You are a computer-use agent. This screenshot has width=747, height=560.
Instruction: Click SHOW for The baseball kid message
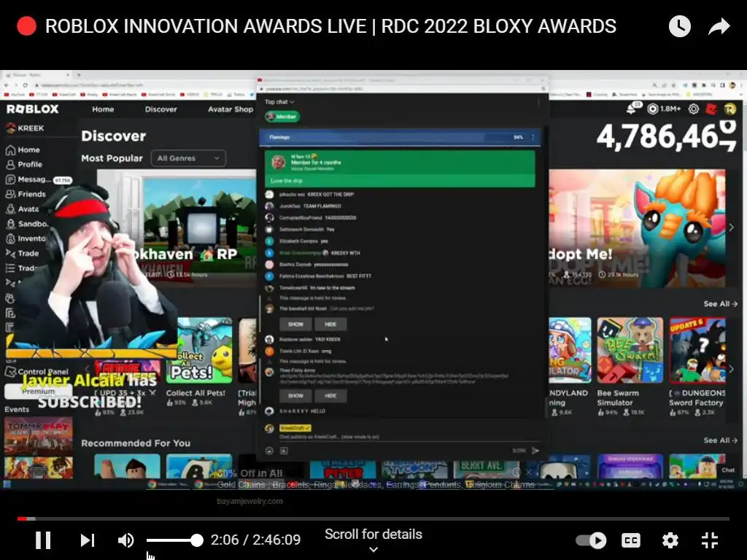[x=295, y=324]
